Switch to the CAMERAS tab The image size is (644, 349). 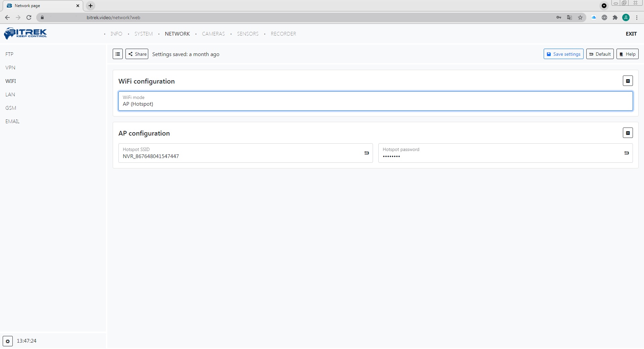click(x=213, y=34)
